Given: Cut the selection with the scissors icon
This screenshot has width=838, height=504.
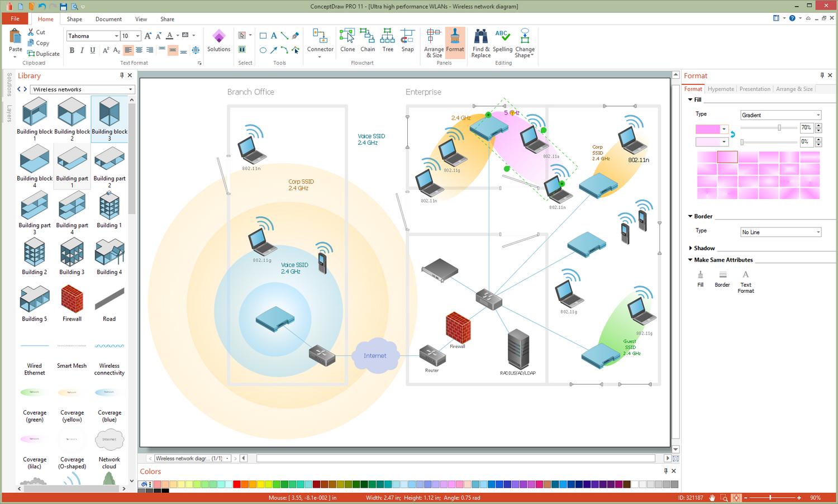Looking at the screenshot, I should click(x=31, y=32).
